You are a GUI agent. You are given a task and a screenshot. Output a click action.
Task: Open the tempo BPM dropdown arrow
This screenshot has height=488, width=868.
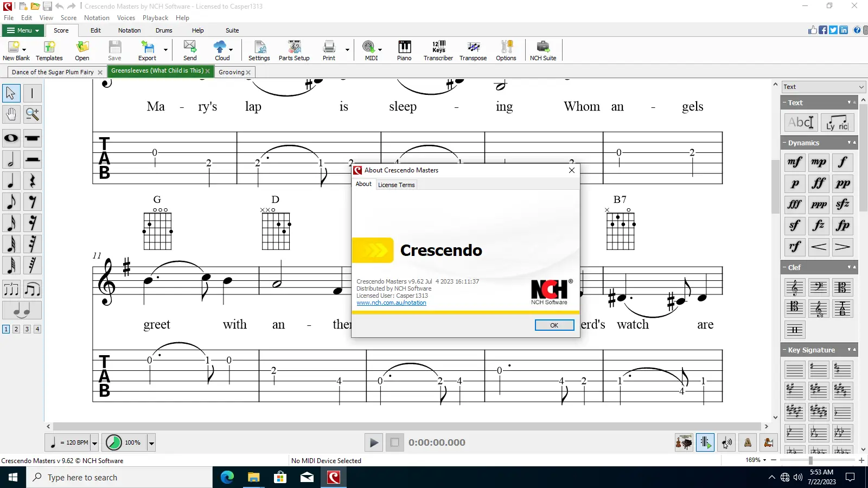94,443
